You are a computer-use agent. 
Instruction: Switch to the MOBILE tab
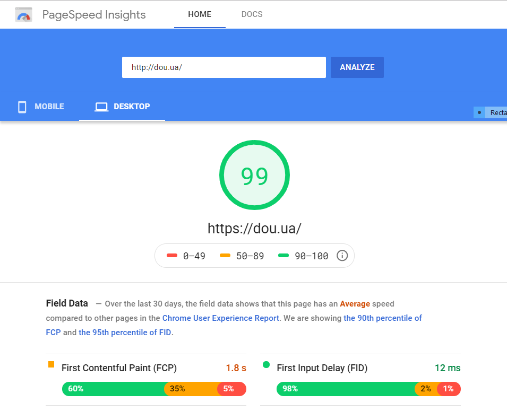pyautogui.click(x=40, y=107)
